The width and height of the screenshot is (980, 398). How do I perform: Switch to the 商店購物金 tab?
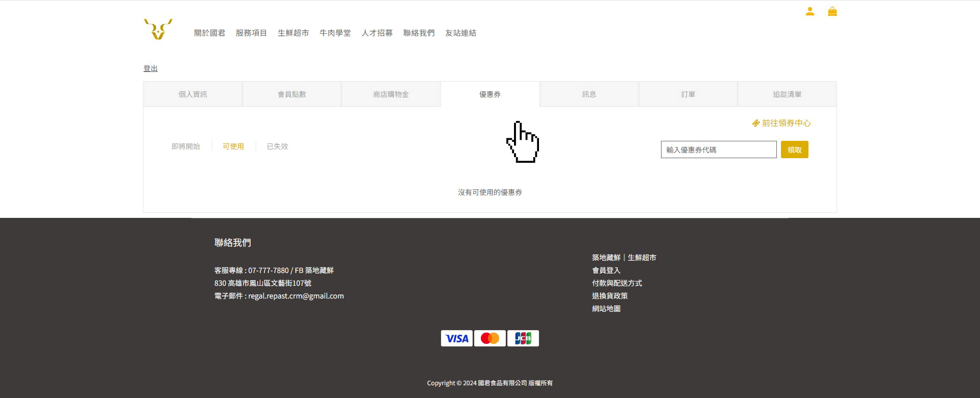point(391,94)
